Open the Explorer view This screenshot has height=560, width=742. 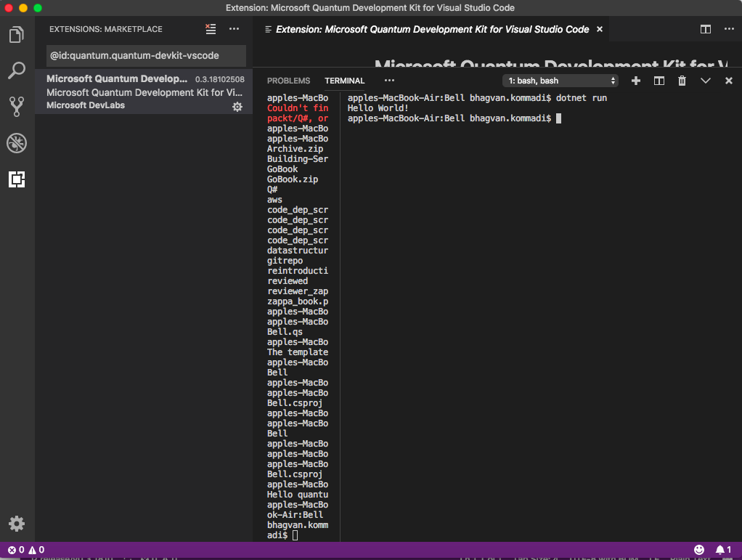(x=16, y=34)
